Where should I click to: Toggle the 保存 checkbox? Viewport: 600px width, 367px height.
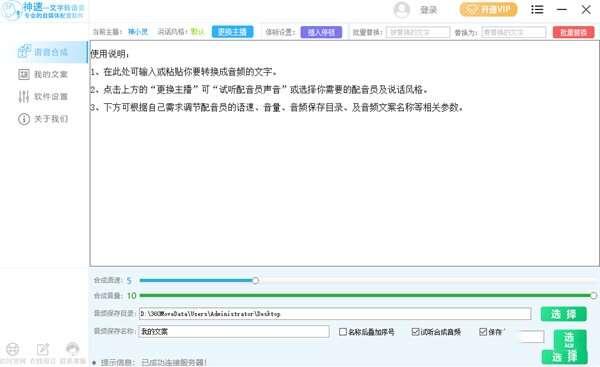click(483, 332)
